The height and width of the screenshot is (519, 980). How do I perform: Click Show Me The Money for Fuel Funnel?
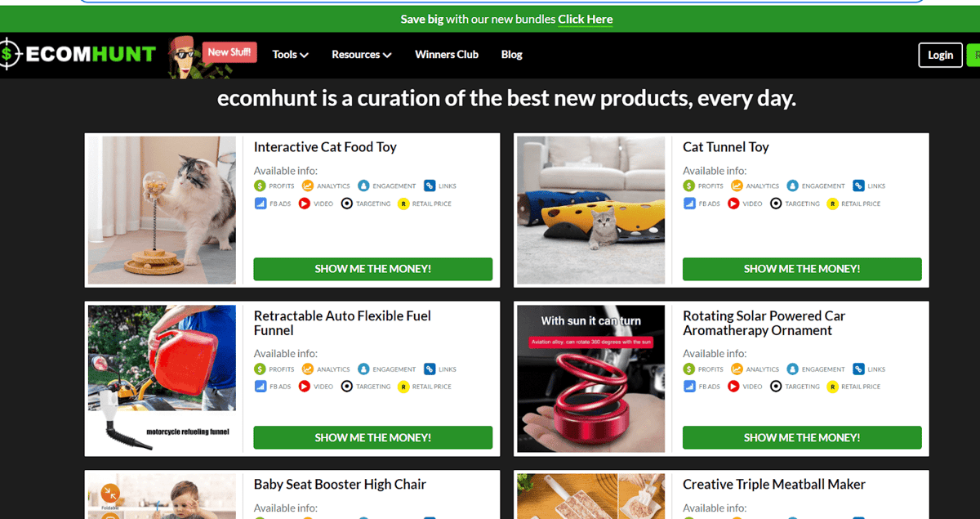[x=373, y=437]
